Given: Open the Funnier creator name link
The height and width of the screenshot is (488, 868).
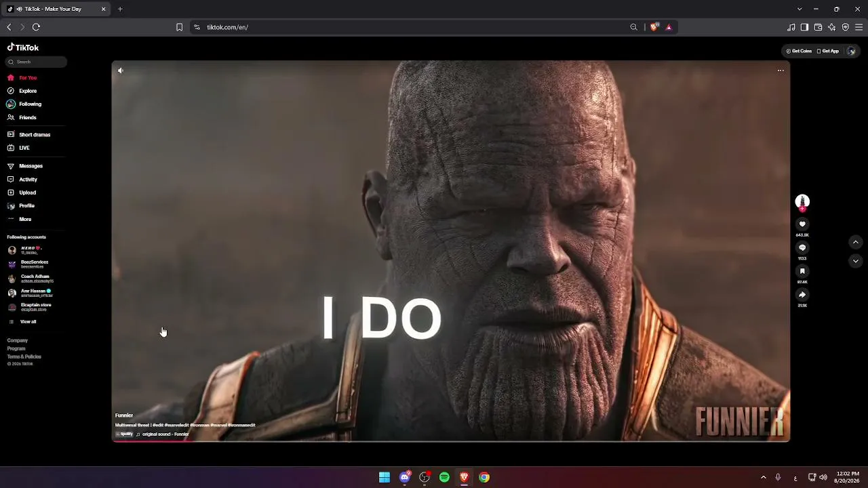Looking at the screenshot, I should pos(124,415).
